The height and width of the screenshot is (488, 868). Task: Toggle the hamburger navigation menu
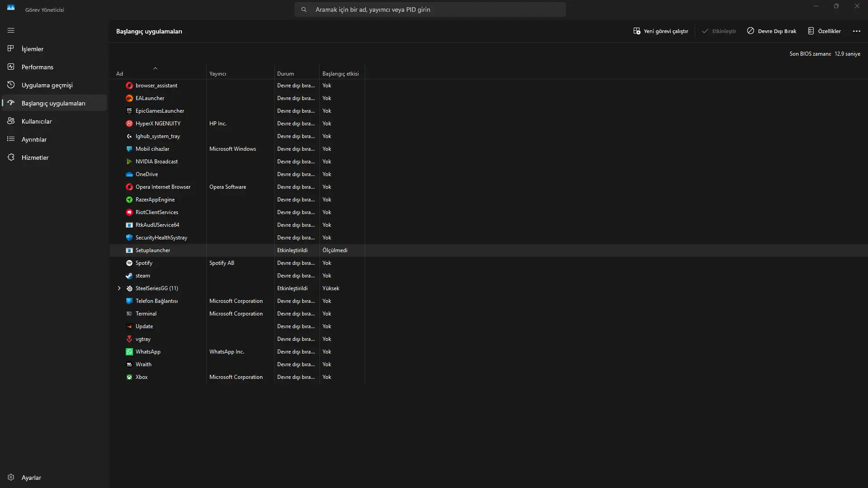click(11, 30)
